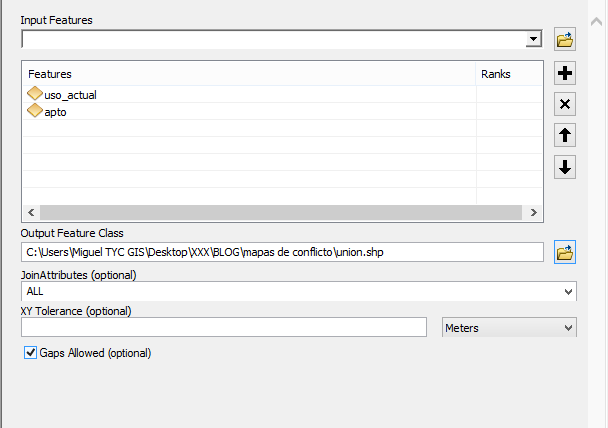
Task: Toggle Gaps Allowed checkbox
Action: (x=30, y=353)
